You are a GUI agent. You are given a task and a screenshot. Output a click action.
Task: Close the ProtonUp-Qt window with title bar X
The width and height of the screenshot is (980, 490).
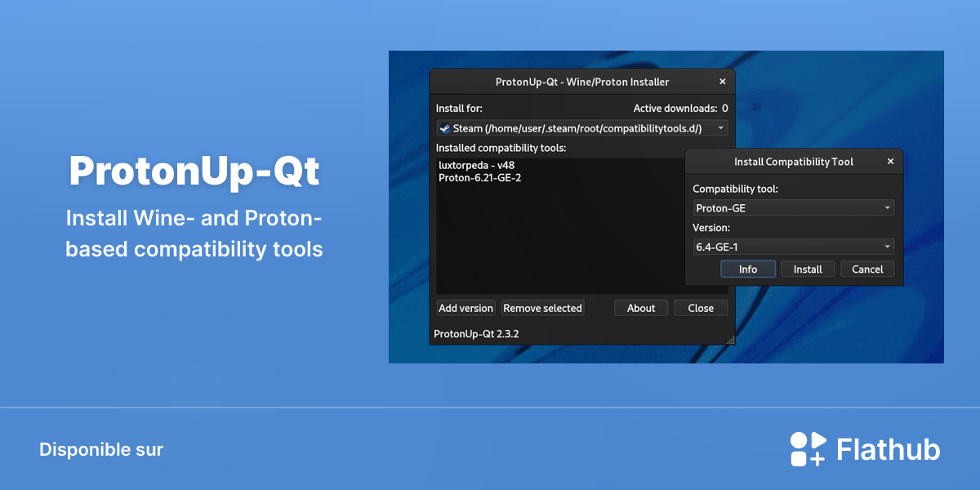723,82
